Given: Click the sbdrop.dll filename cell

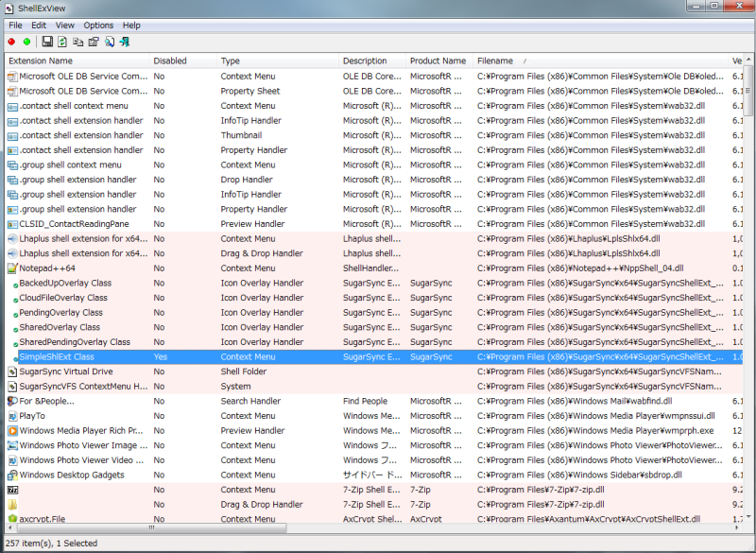Looking at the screenshot, I should point(579,475).
